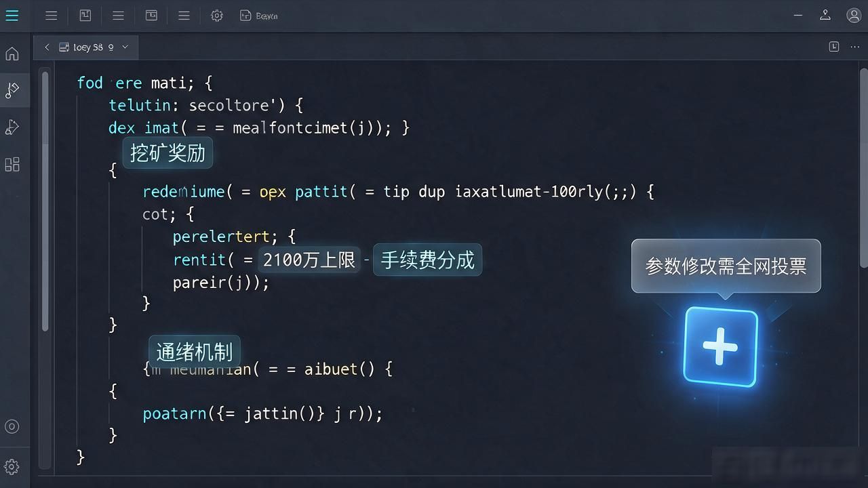Click the back chevron on the tab bar
This screenshot has width=868, height=488.
click(47, 47)
